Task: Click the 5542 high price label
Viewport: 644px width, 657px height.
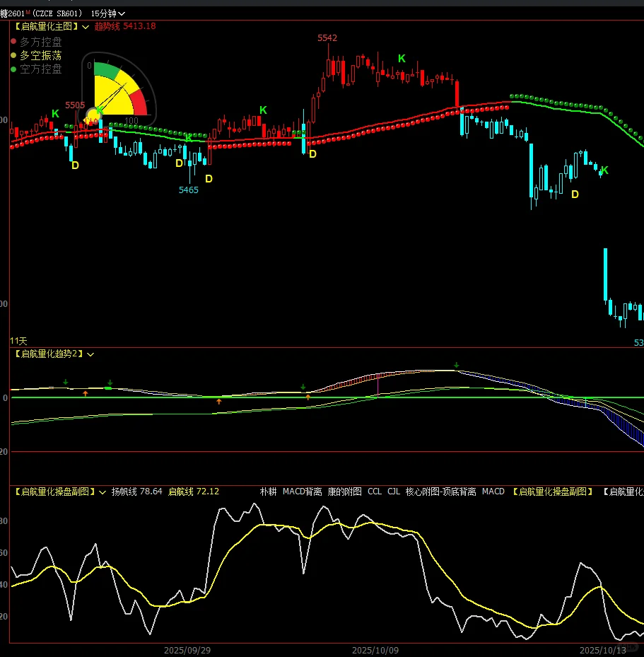Action: pyautogui.click(x=327, y=38)
